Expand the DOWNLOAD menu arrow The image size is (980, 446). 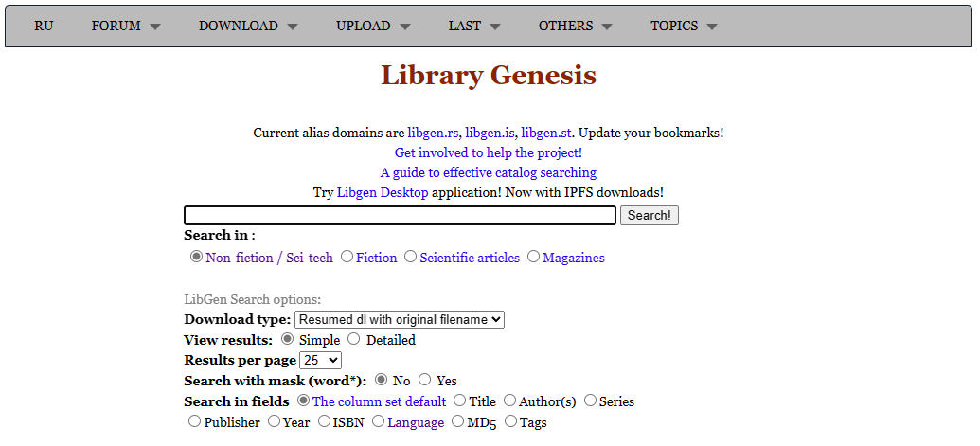click(x=293, y=27)
